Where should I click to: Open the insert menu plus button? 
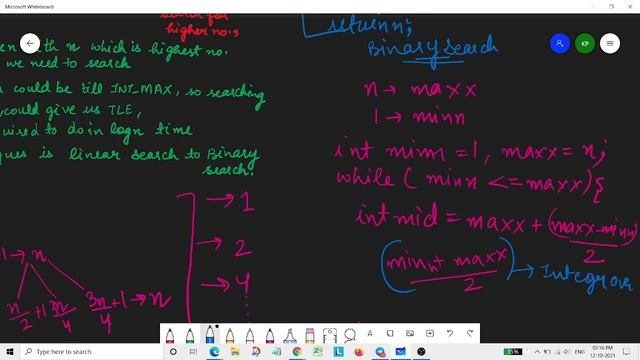pyautogui.click(x=430, y=333)
